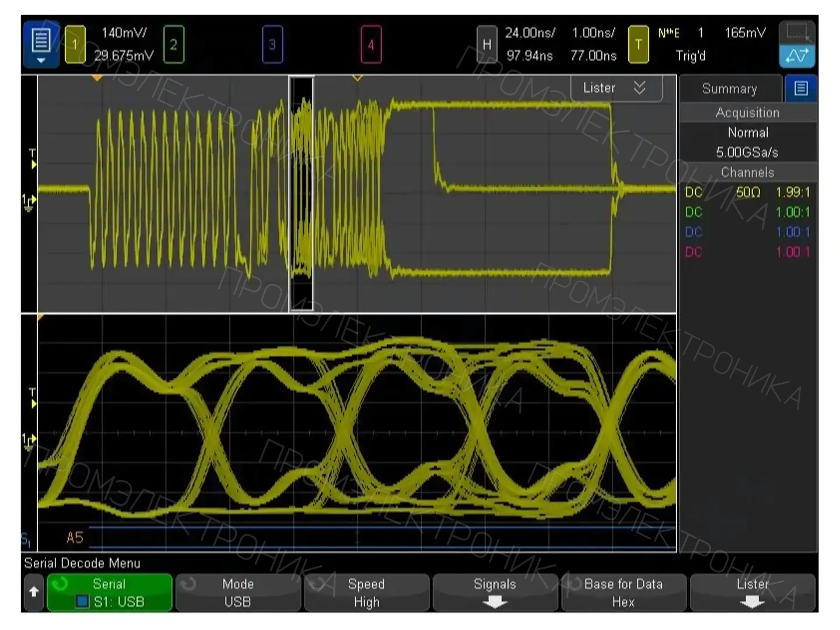Open the Horizontal (H) settings
840x630 pixels.
tap(487, 44)
